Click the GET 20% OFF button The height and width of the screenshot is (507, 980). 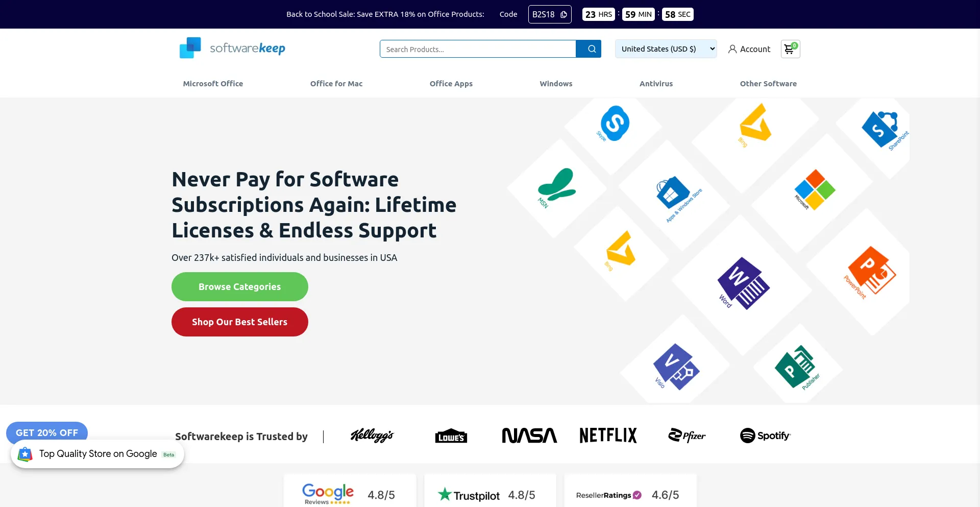(x=47, y=432)
